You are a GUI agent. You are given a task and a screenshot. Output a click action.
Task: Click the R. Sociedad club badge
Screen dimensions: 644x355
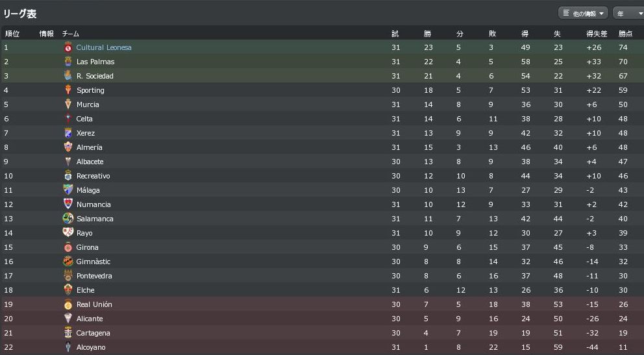point(68,75)
